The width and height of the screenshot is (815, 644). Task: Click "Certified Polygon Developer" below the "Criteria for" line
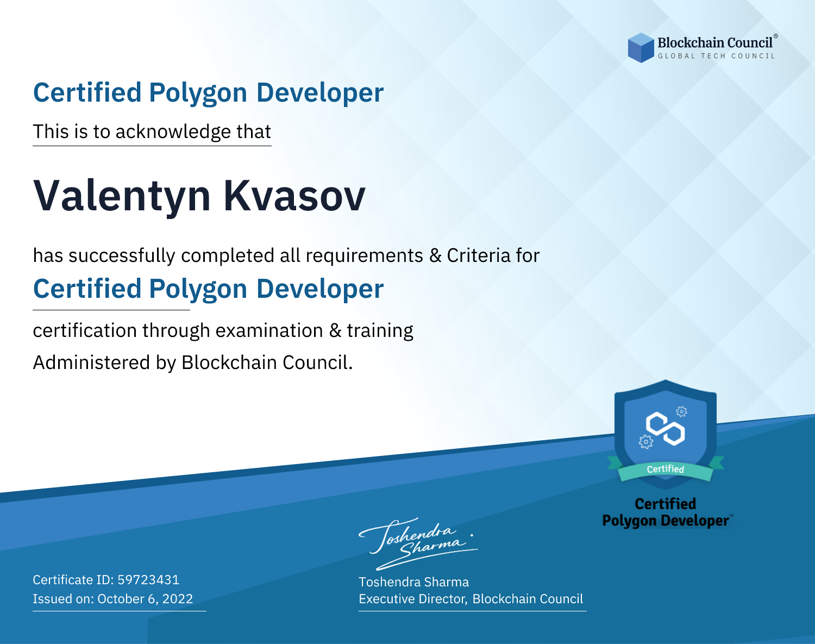click(x=209, y=289)
